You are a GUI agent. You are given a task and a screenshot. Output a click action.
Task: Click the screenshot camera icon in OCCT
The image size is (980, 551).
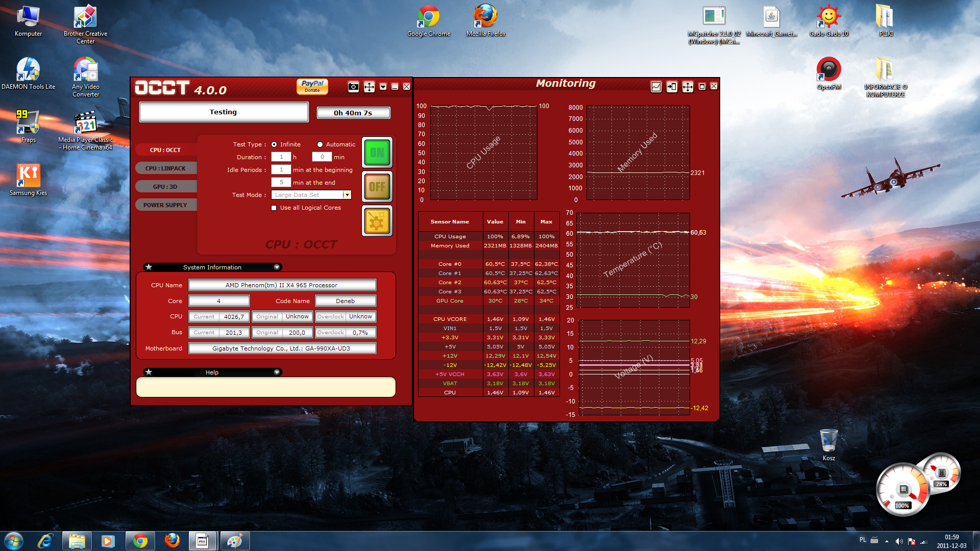353,87
